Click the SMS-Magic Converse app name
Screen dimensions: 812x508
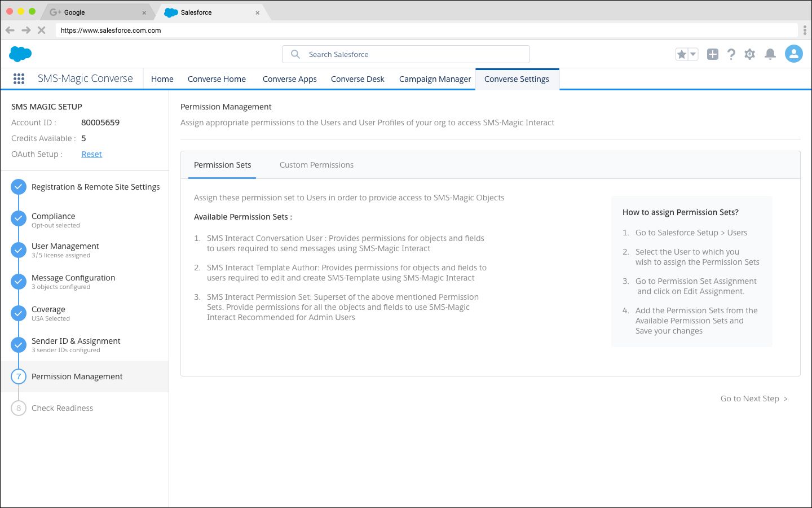tap(85, 79)
